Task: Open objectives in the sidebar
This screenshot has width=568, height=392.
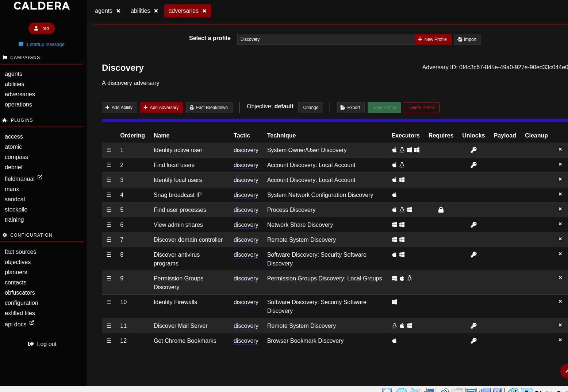Action: pyautogui.click(x=18, y=262)
